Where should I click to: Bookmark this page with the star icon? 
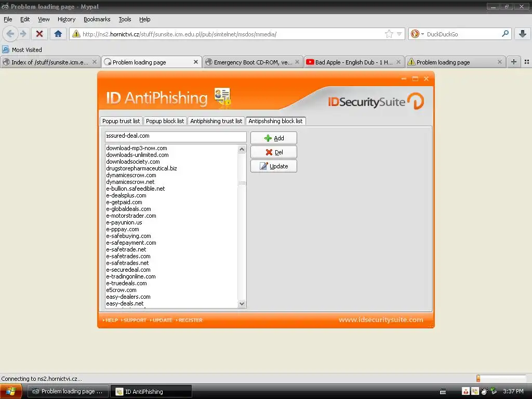click(x=389, y=34)
